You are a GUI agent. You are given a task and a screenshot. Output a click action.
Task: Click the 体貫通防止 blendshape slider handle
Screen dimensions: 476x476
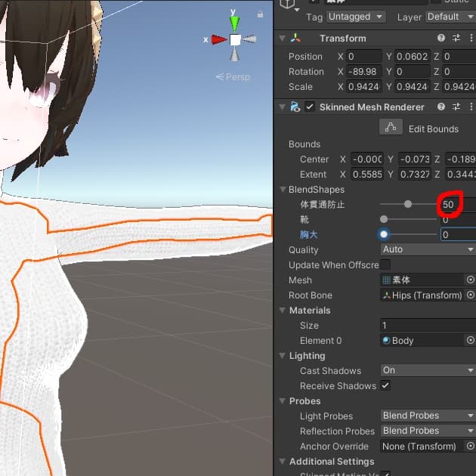(408, 204)
